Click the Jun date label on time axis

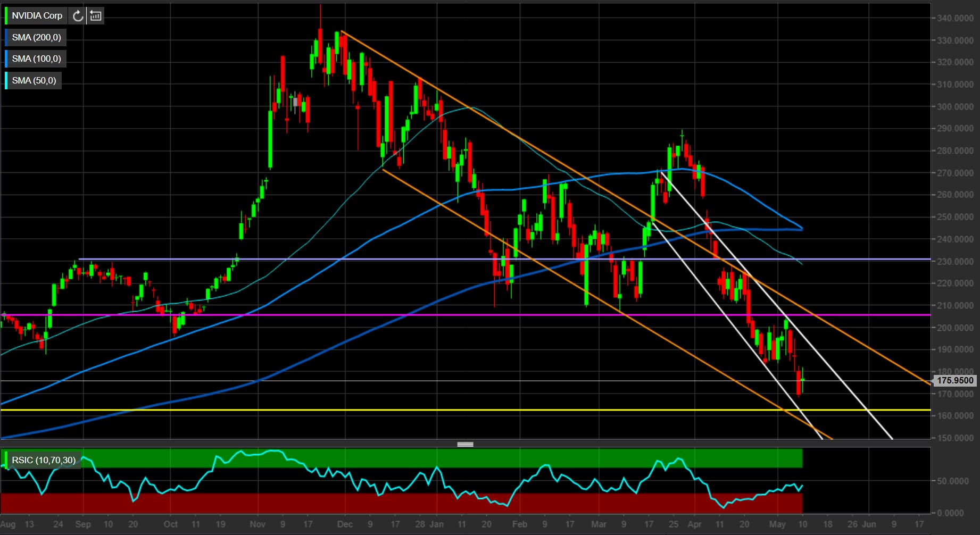[x=869, y=524]
